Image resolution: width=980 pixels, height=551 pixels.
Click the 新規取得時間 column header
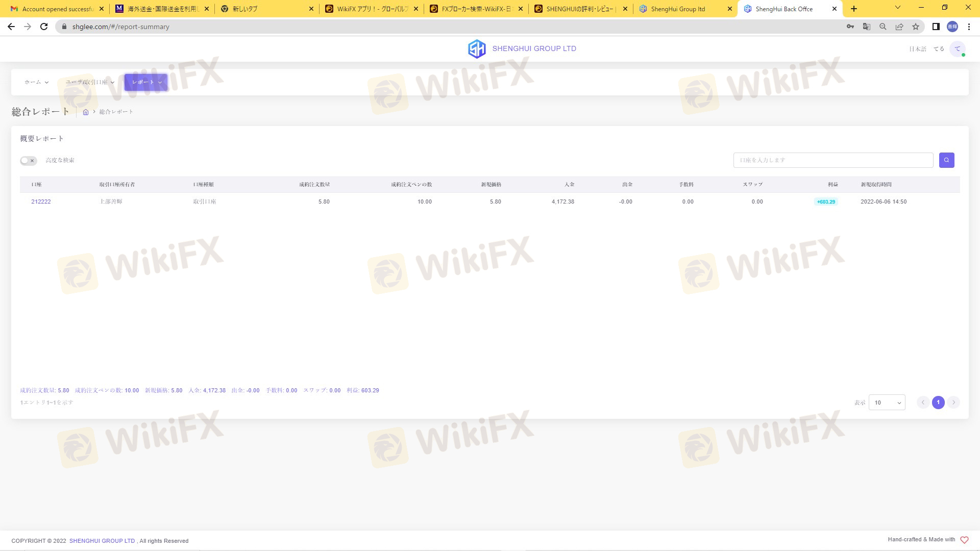point(876,185)
